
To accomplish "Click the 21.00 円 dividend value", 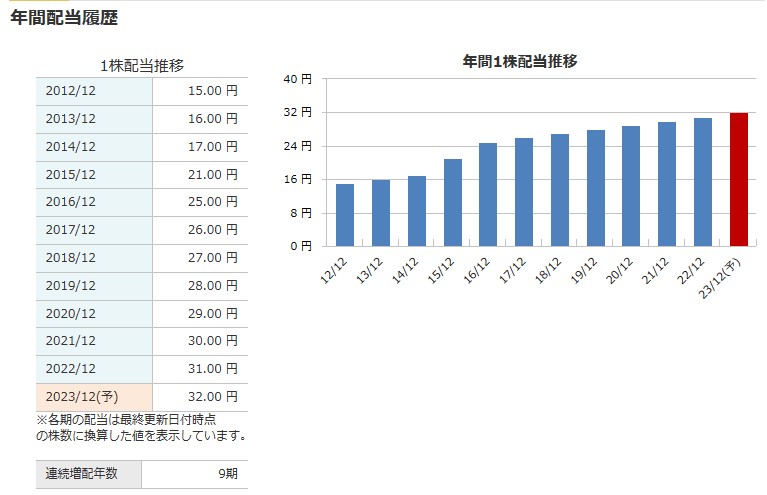I will 213,175.
